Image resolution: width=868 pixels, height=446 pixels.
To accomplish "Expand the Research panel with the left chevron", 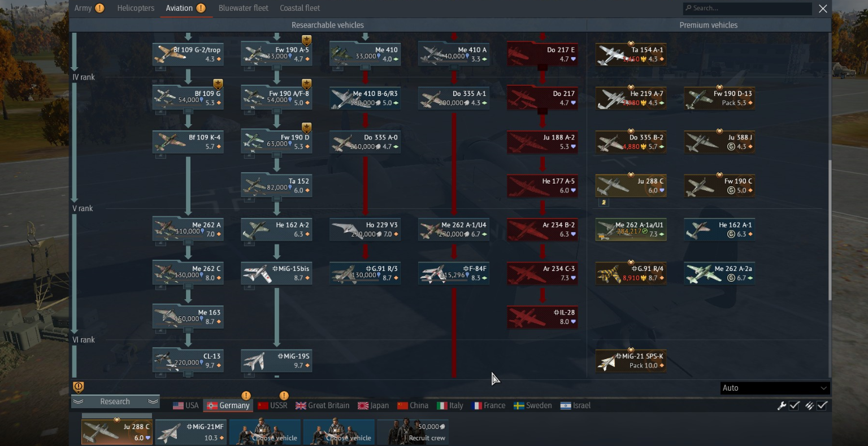I will pyautogui.click(x=79, y=401).
